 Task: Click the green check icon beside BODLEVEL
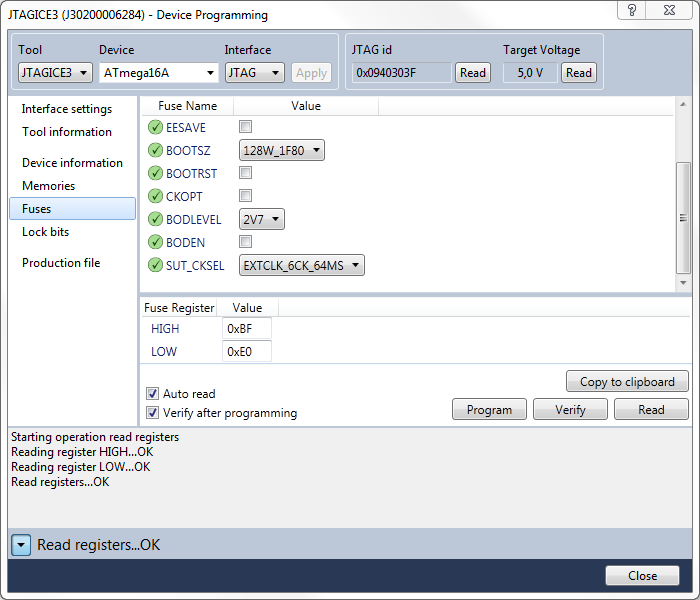click(x=155, y=219)
